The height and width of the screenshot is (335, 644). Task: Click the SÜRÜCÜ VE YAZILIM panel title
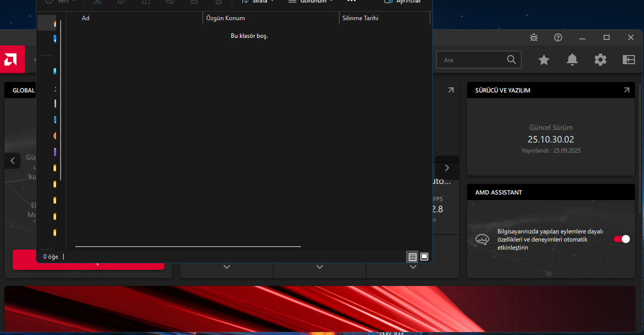(503, 90)
